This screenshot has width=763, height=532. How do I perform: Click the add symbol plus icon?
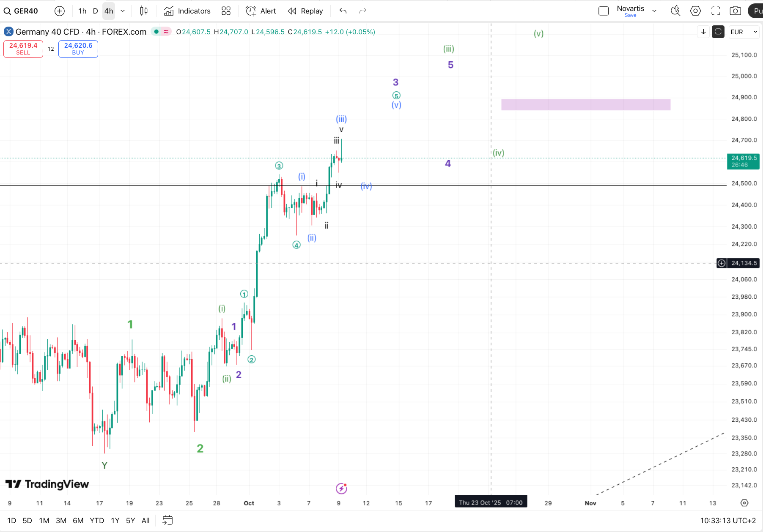pyautogui.click(x=60, y=11)
